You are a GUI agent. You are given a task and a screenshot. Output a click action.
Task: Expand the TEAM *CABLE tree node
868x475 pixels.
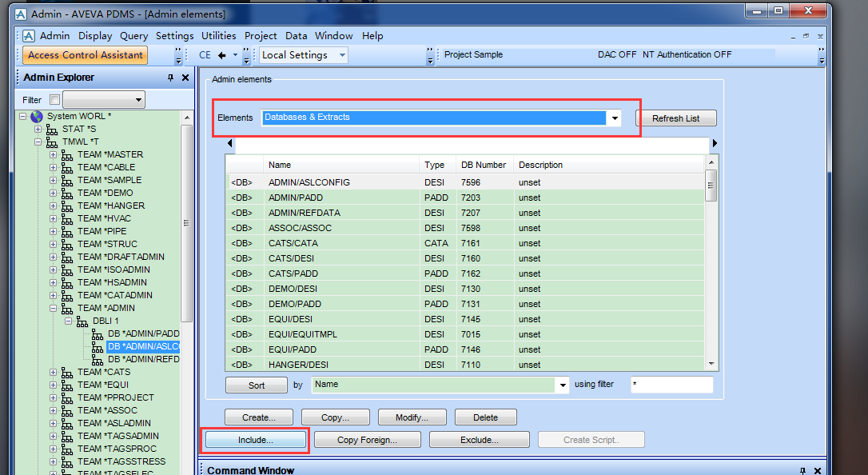[54, 167]
